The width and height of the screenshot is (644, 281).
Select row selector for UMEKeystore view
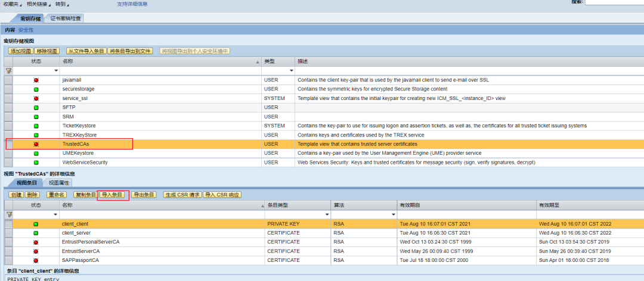point(8,153)
